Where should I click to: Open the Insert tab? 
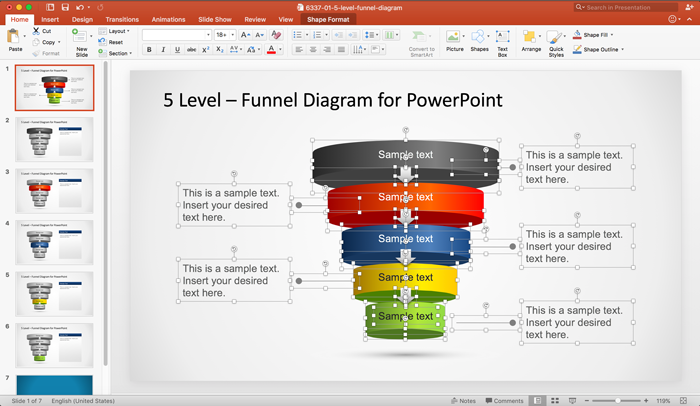[50, 19]
